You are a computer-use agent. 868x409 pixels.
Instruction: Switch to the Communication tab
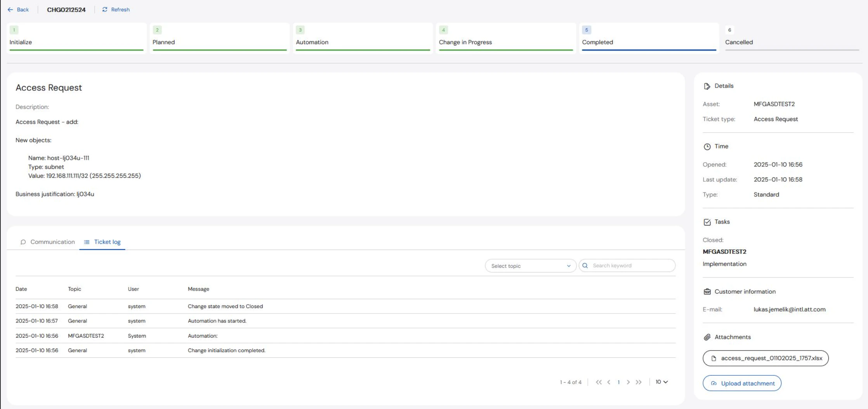click(x=48, y=242)
